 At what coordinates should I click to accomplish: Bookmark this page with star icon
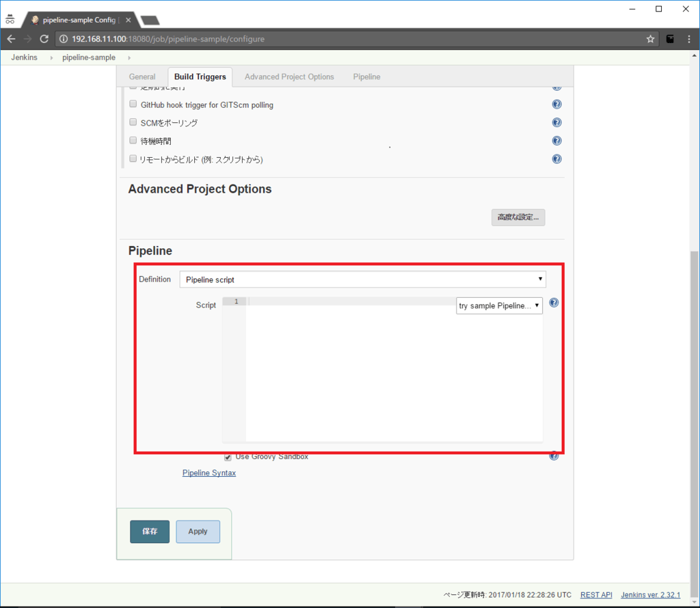pos(650,39)
